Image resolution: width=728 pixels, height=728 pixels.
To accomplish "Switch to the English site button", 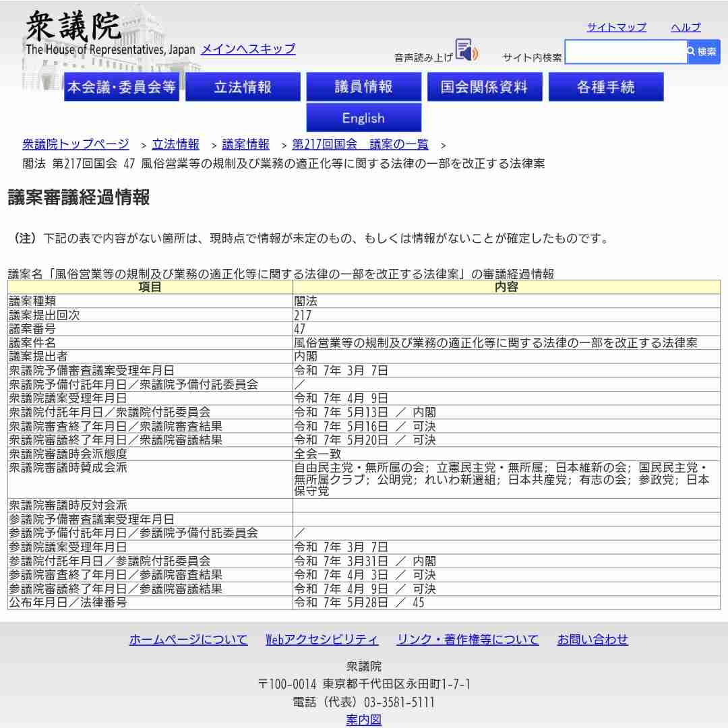I will coord(364,118).
